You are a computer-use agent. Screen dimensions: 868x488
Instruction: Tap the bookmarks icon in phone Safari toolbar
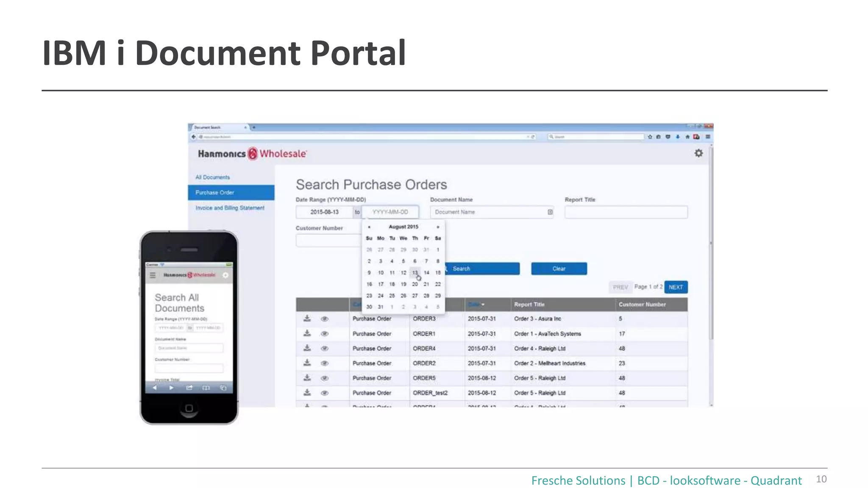pyautogui.click(x=206, y=388)
